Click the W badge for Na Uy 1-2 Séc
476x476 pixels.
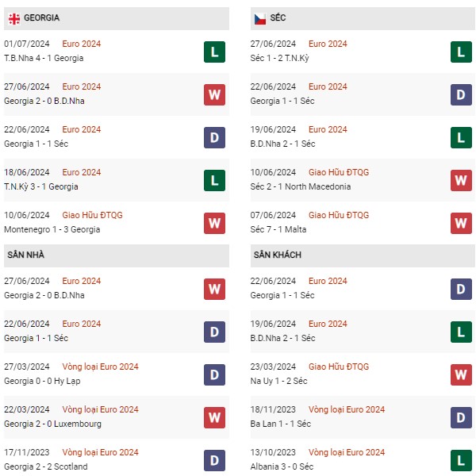coord(461,375)
